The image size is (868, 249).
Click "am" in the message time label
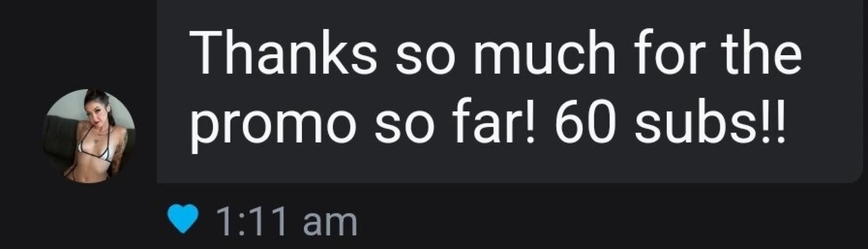pos(330,223)
